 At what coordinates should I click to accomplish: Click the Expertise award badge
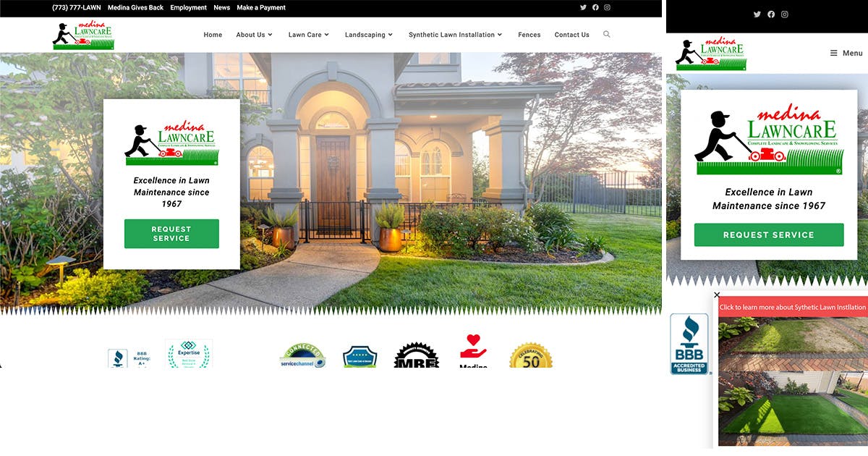(x=189, y=354)
